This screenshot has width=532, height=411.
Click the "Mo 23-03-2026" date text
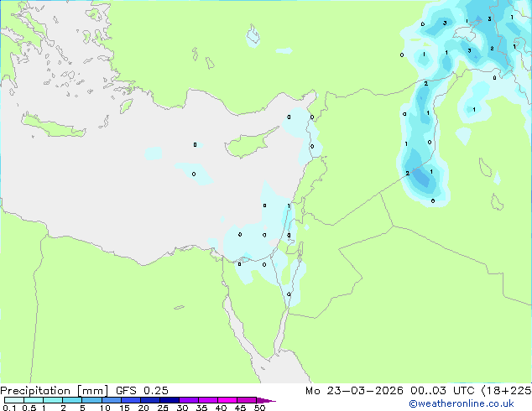pos(354,391)
